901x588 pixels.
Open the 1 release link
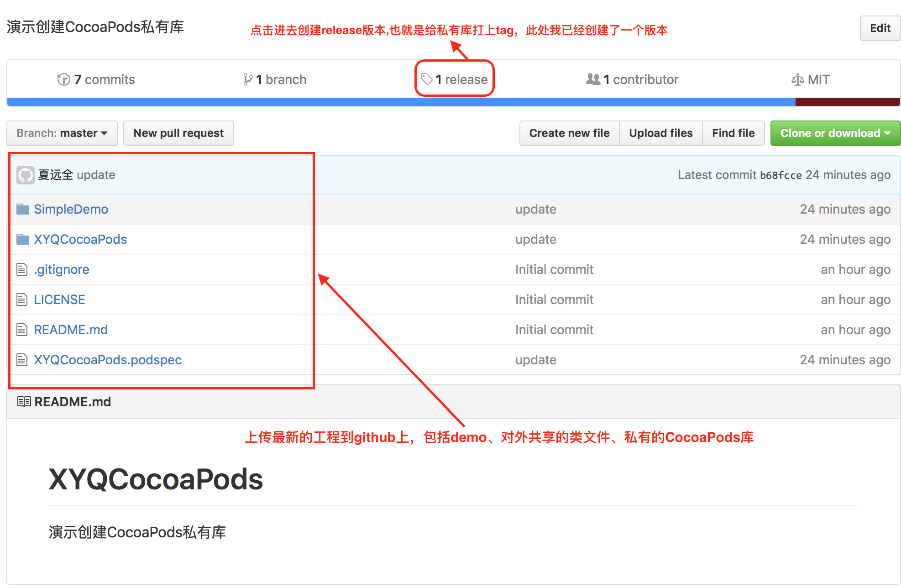[454, 79]
